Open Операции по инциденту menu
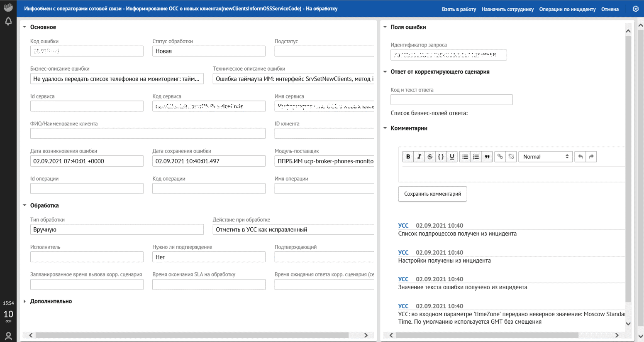The image size is (644, 342). (x=567, y=9)
